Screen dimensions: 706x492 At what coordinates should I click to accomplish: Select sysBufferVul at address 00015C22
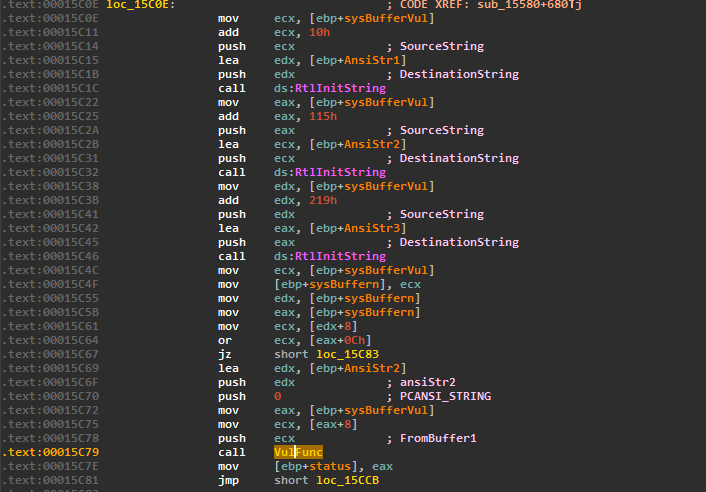point(386,102)
